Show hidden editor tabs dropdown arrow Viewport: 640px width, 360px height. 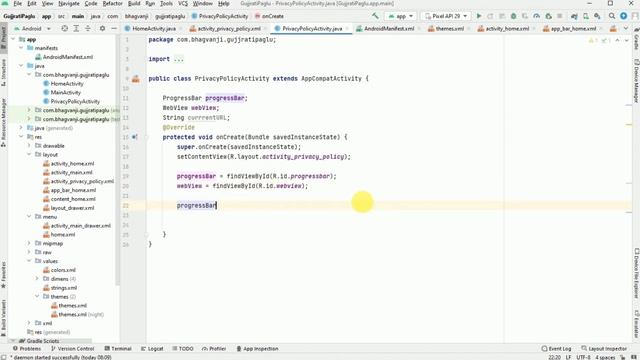[x=626, y=29]
